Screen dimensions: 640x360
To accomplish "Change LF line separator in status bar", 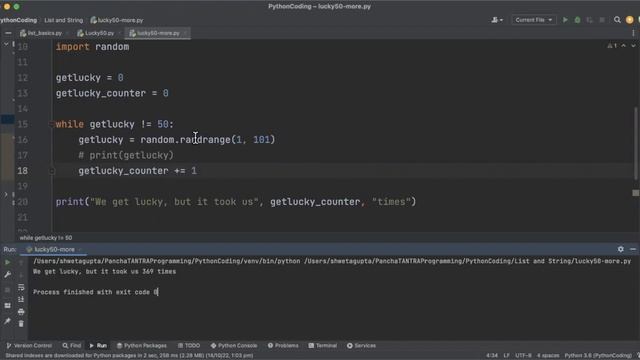I will click(506, 356).
